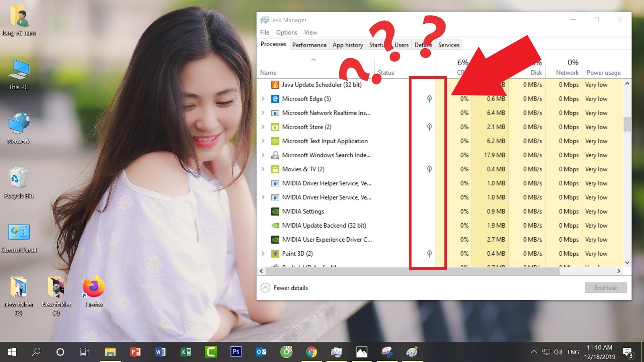Open the volume speaker tray icon
644x362 pixels.
tap(558, 352)
